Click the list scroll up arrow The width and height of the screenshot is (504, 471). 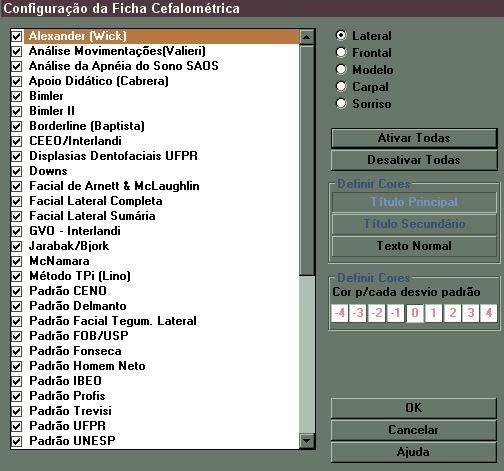click(307, 37)
